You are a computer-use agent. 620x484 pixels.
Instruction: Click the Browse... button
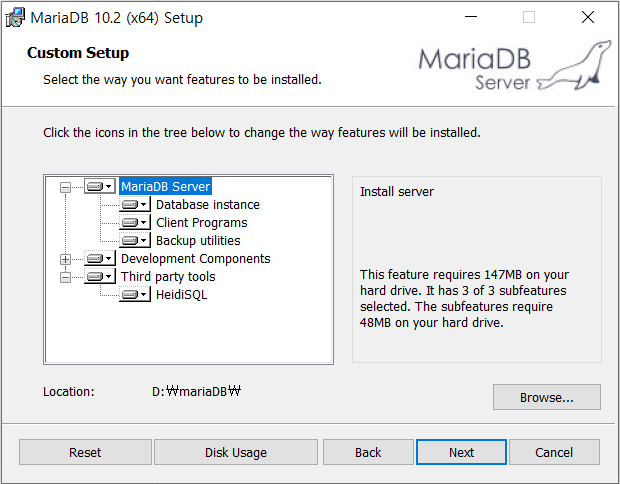click(x=546, y=397)
